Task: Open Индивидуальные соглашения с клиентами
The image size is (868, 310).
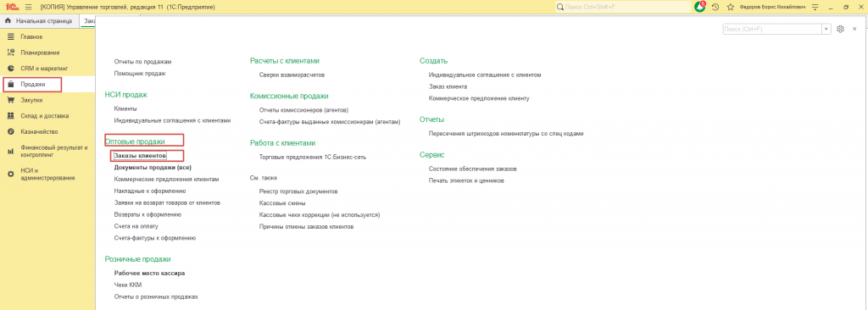Action: coord(172,120)
